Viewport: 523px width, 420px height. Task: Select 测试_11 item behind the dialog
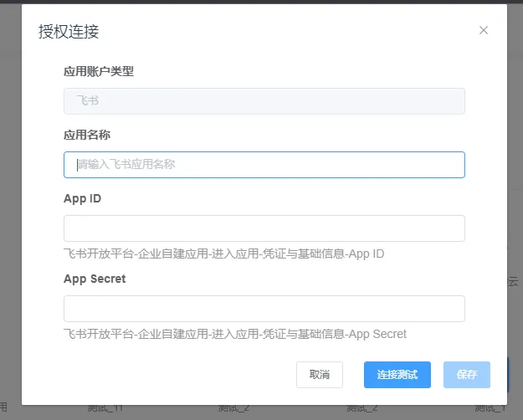point(106,410)
